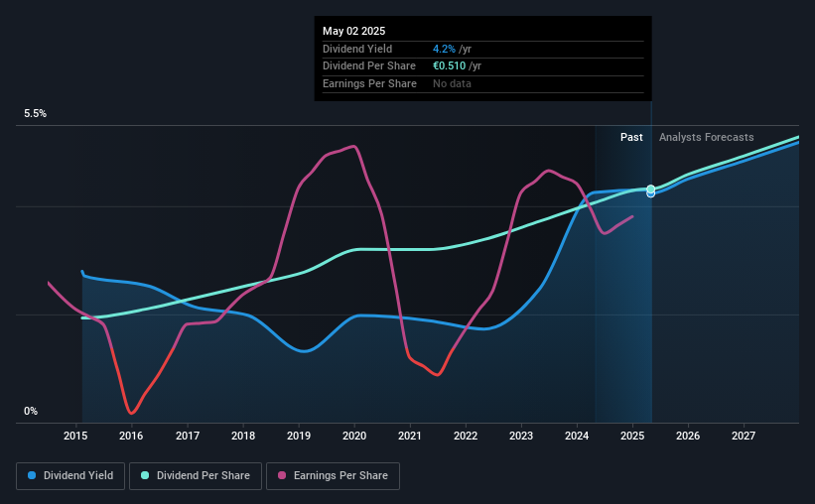This screenshot has width=815, height=504.
Task: Click the 'No data' earnings tooltip value
Action: 452,83
